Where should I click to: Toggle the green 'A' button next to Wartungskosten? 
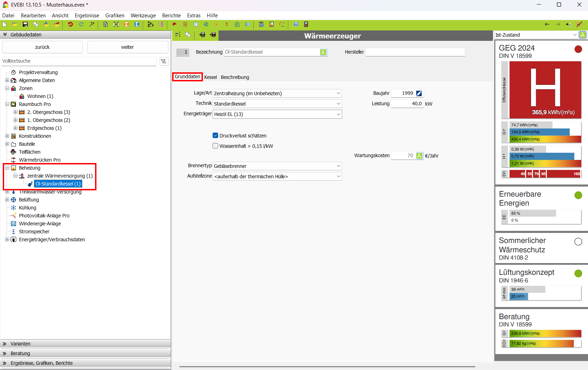(x=419, y=156)
